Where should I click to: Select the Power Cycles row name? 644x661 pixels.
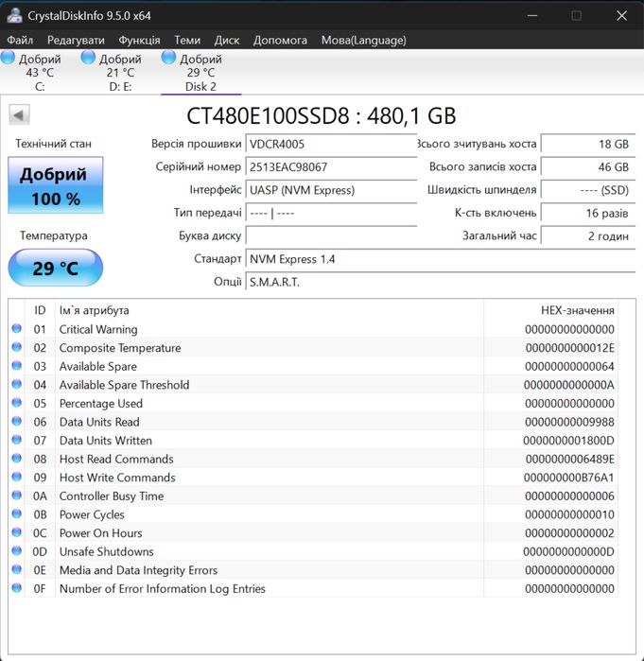[x=92, y=514]
